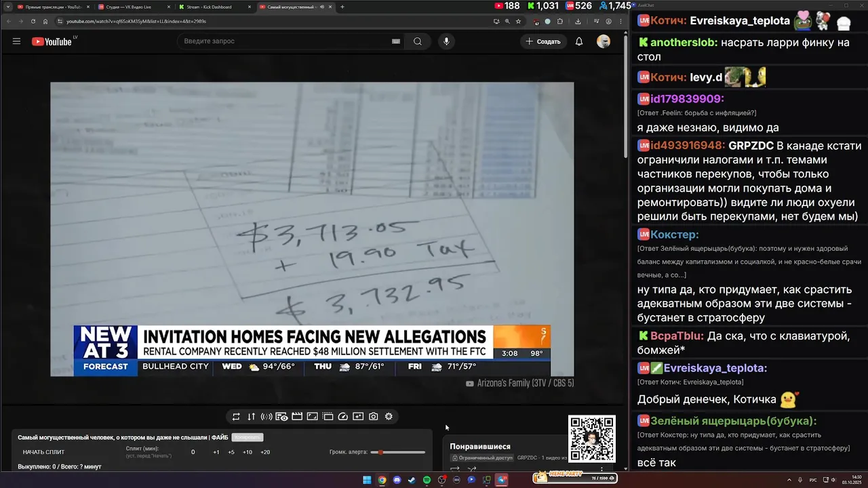This screenshot has width=868, height=488.
Task: Click the MEME PARTY 75 / 1500 widget
Action: tap(574, 477)
